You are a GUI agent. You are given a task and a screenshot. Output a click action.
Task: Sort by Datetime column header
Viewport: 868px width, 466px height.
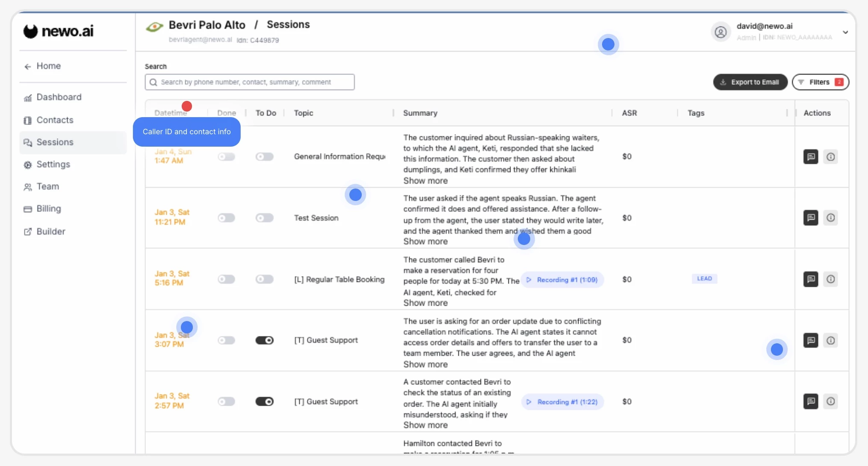(171, 113)
